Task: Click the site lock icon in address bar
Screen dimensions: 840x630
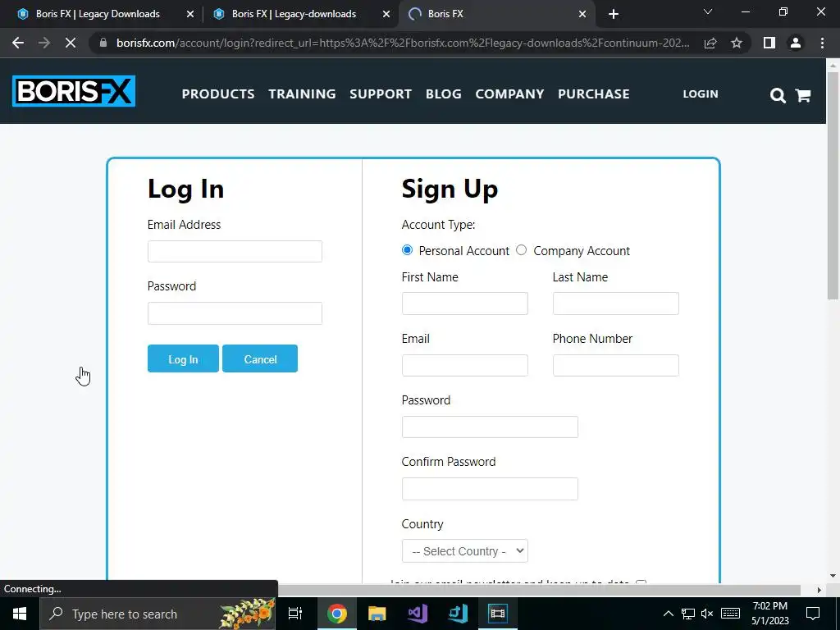Action: 103,43
